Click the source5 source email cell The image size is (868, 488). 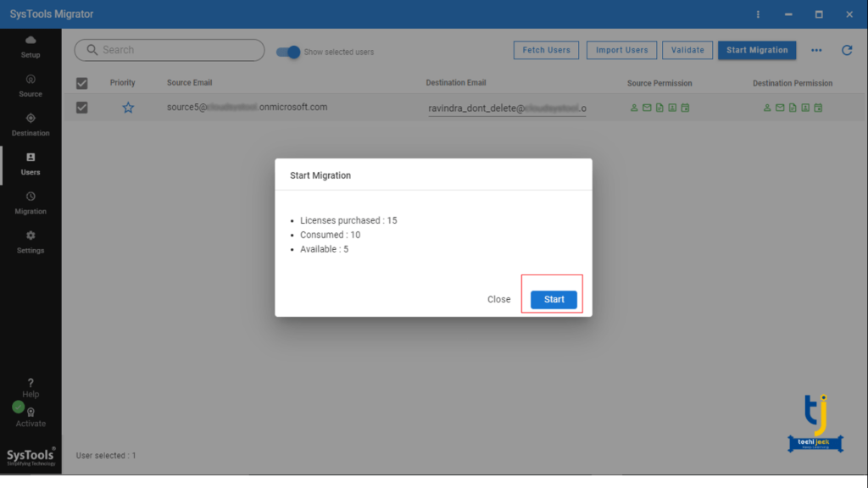[247, 107]
